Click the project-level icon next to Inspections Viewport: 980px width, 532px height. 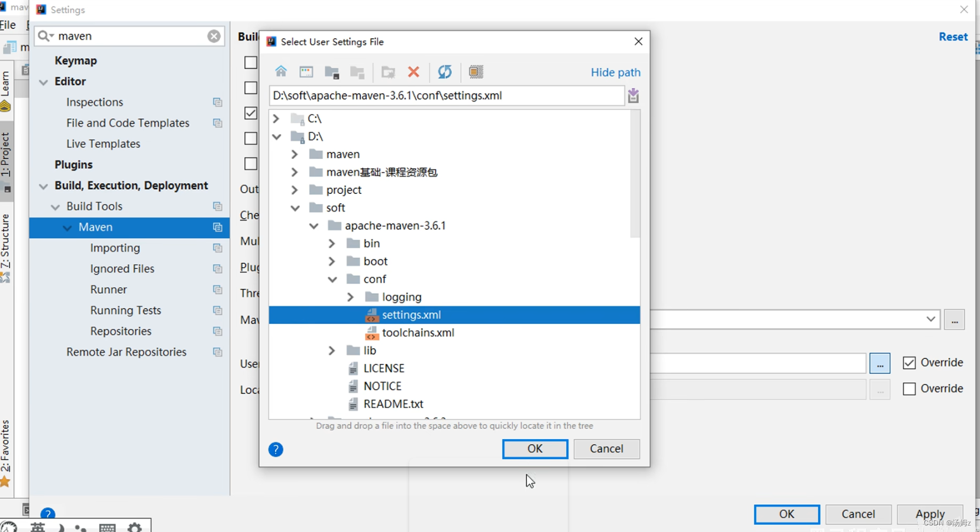click(x=217, y=102)
